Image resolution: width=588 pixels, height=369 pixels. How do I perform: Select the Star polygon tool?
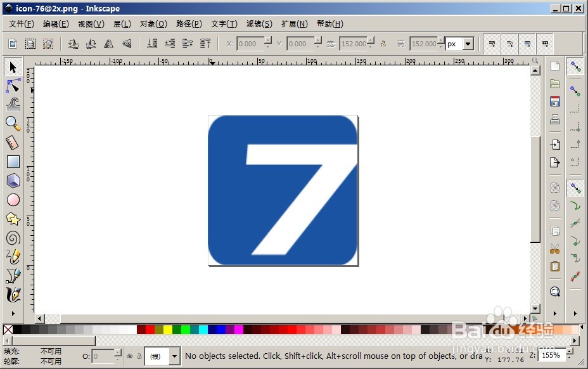(x=13, y=219)
